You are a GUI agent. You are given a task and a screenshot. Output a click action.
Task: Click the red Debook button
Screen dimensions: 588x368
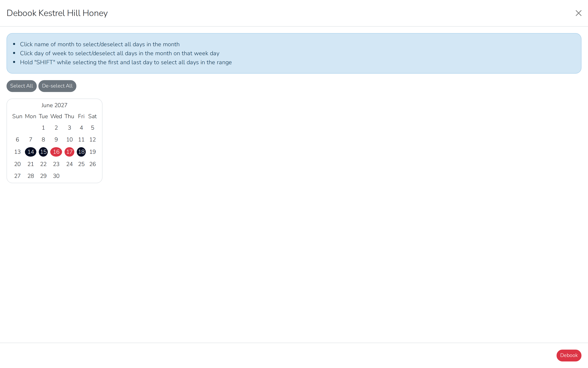pyautogui.click(x=569, y=355)
